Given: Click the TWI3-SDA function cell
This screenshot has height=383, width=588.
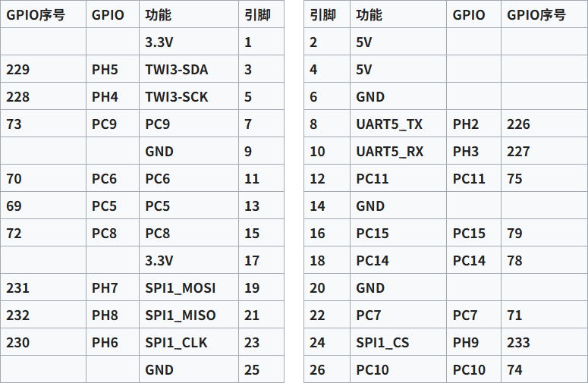Looking at the screenshot, I should (176, 70).
